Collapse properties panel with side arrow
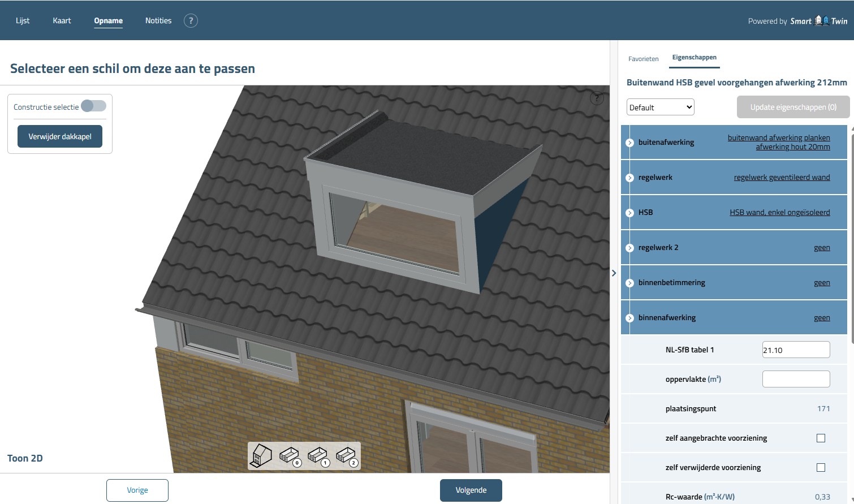 [x=614, y=273]
